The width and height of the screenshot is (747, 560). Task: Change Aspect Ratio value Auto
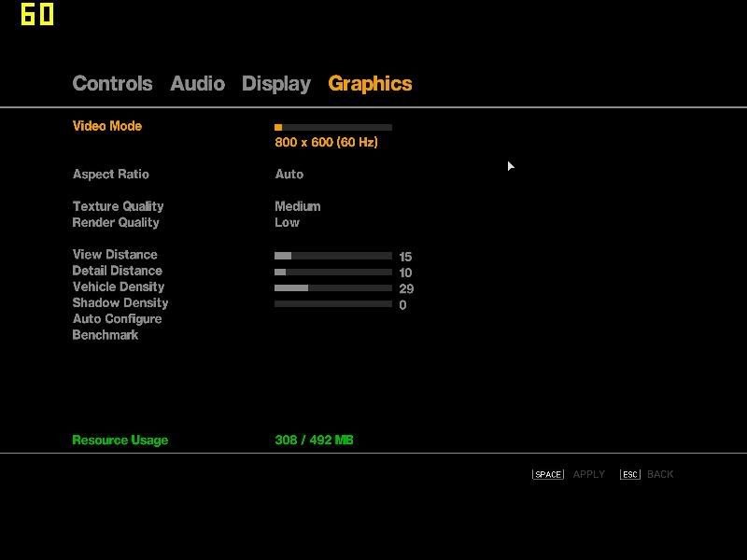click(x=289, y=175)
